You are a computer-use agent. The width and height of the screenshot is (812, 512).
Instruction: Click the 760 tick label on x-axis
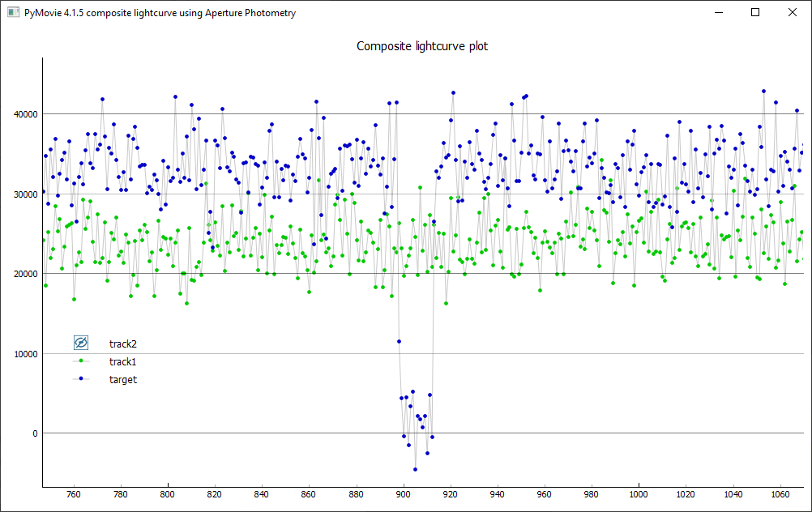coord(73,493)
